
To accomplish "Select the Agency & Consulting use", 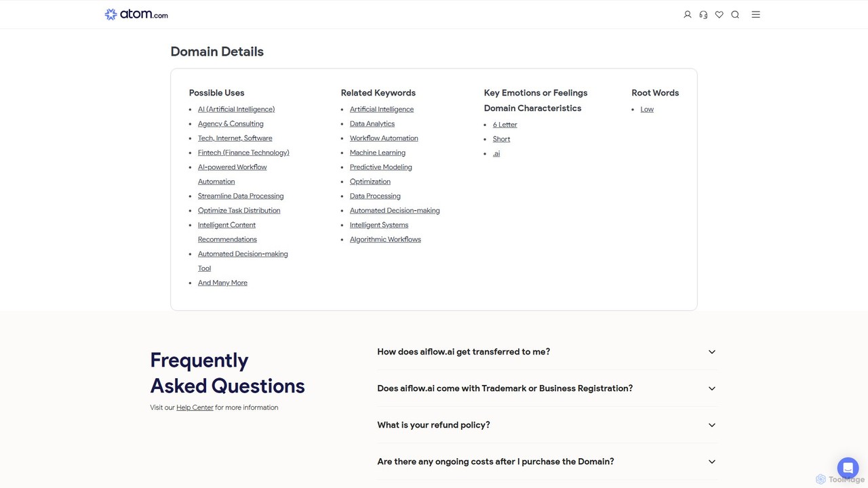I will pos(231,123).
